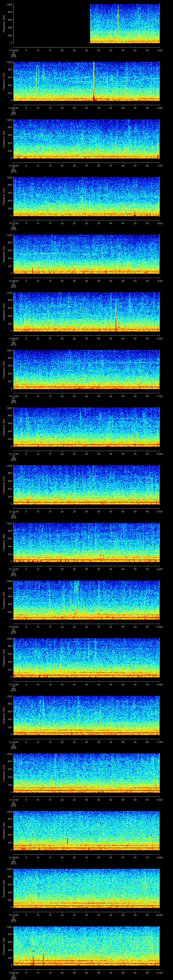Click the 15:00 end time label
This screenshot has width=173, height=980.
tap(160, 627)
